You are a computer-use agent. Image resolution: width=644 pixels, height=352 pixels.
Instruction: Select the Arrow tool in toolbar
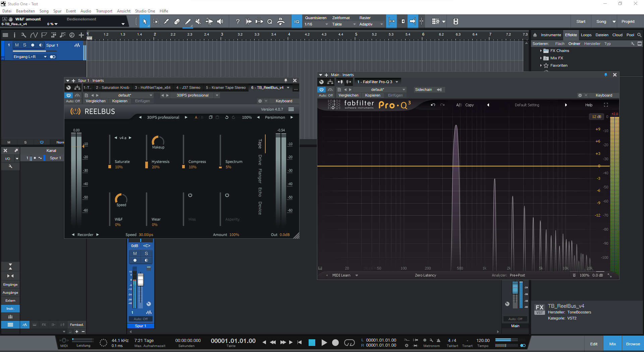[x=145, y=21]
